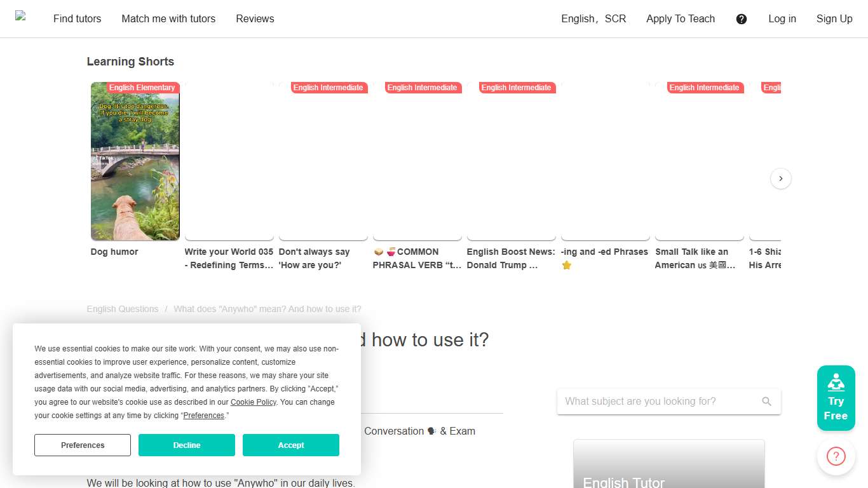Click Apply To Teach in the header
The height and width of the screenshot is (488, 868).
(681, 18)
